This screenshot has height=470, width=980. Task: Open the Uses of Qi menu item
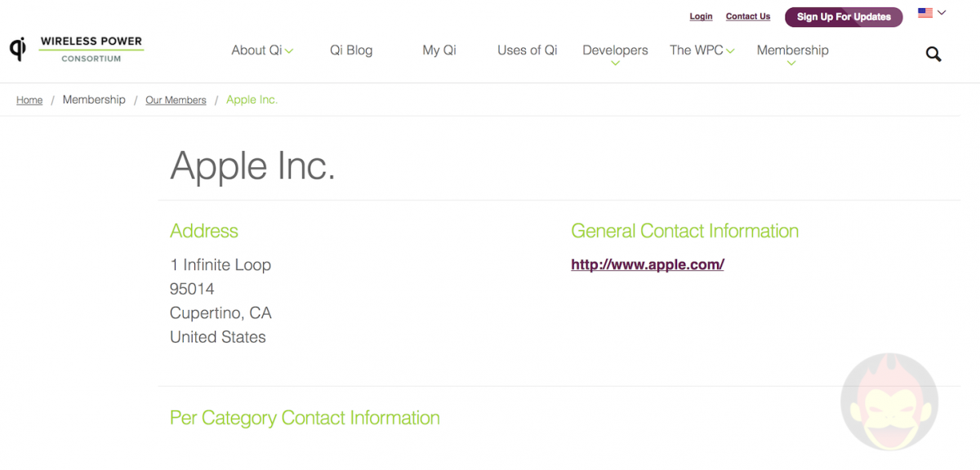point(527,51)
